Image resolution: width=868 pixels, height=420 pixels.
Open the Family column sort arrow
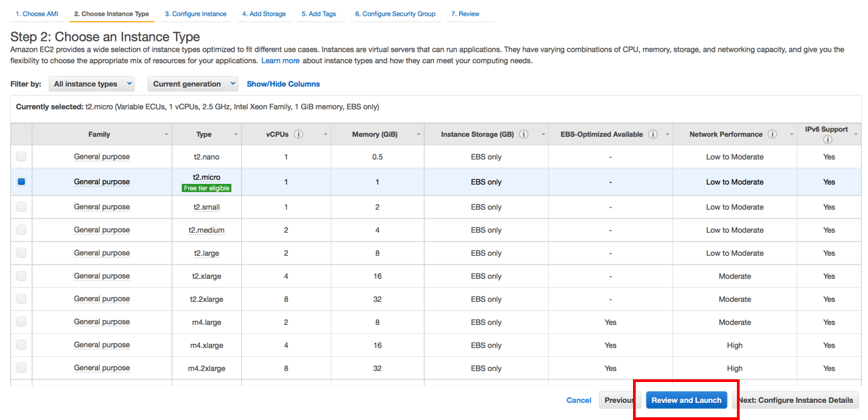(x=166, y=135)
